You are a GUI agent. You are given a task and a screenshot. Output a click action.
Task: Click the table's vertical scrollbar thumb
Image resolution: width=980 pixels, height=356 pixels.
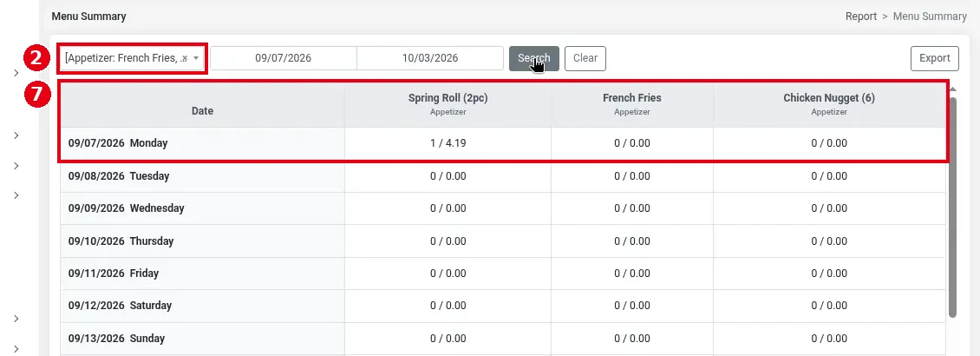pyautogui.click(x=952, y=207)
